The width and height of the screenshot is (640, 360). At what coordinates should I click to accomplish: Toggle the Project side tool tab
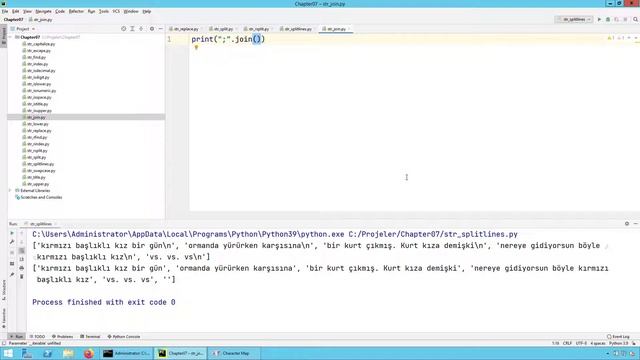[x=4, y=36]
